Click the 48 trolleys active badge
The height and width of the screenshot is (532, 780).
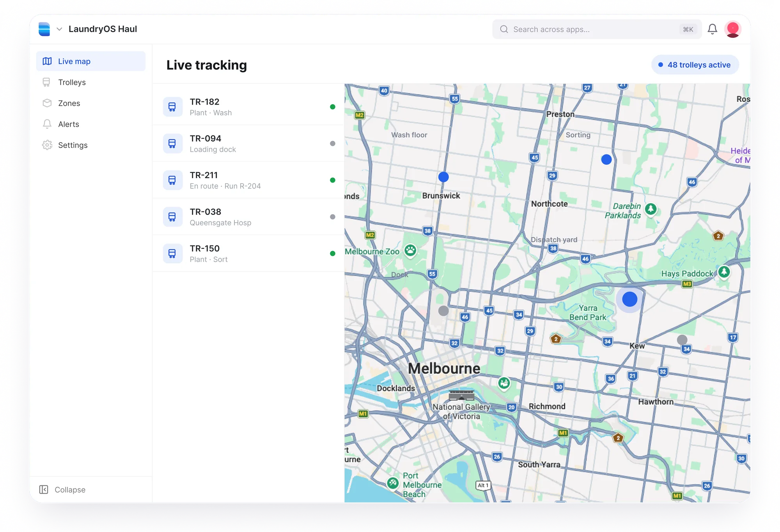pyautogui.click(x=695, y=65)
